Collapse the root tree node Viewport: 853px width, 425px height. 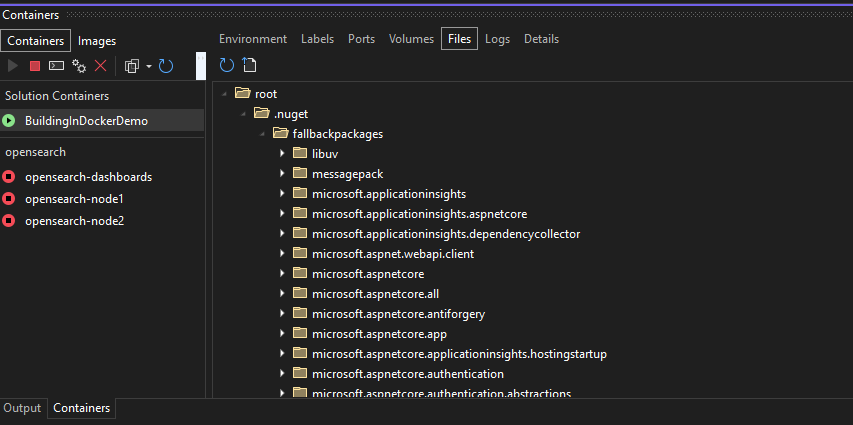click(224, 94)
